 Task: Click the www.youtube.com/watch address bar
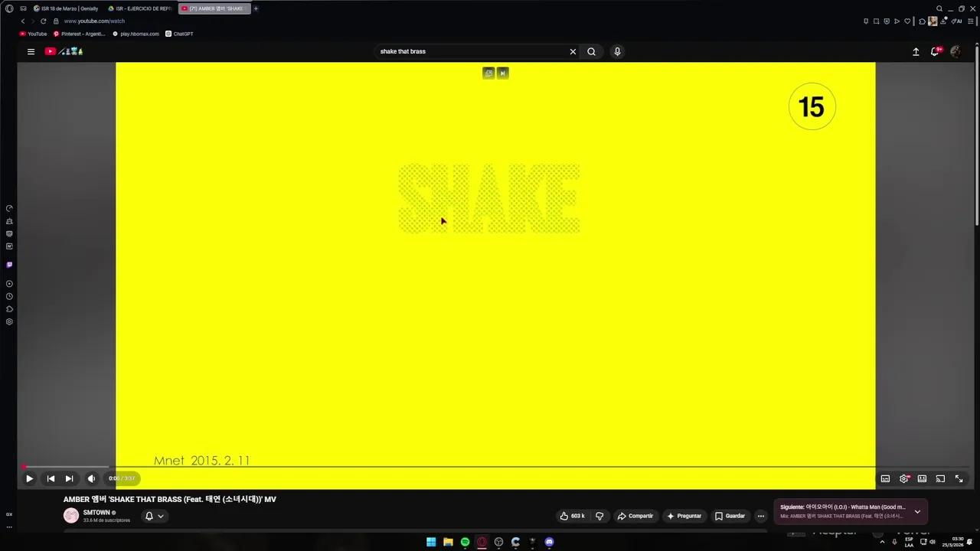coord(94,21)
